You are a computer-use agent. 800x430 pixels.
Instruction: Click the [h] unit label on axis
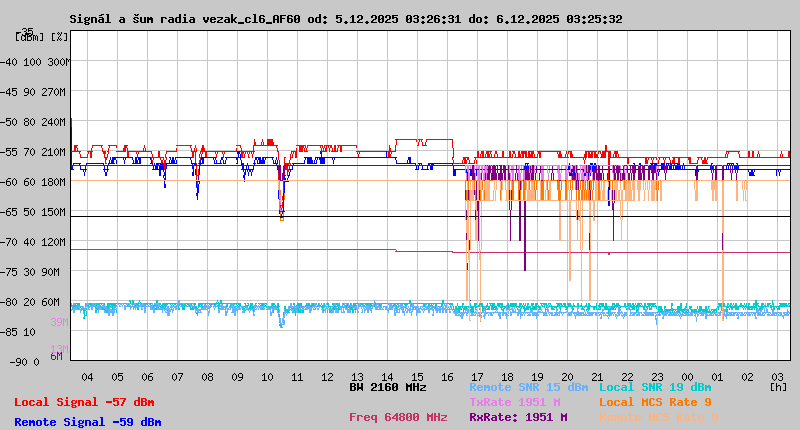click(x=778, y=386)
